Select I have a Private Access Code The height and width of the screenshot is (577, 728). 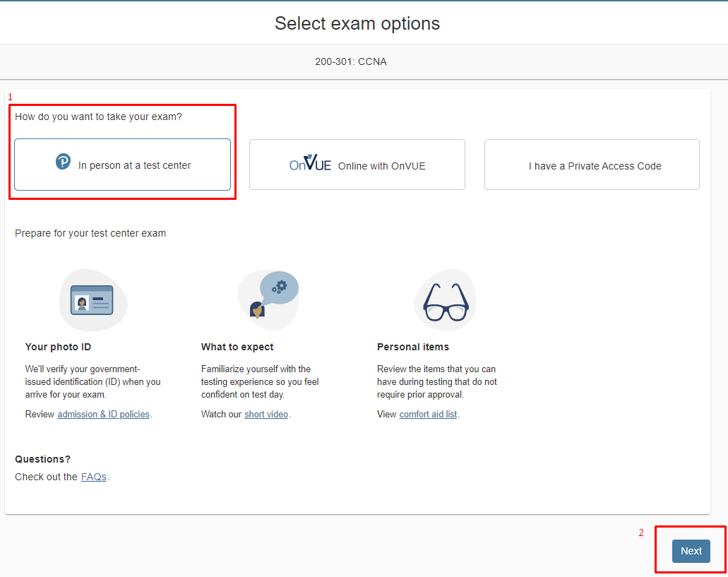(x=592, y=165)
